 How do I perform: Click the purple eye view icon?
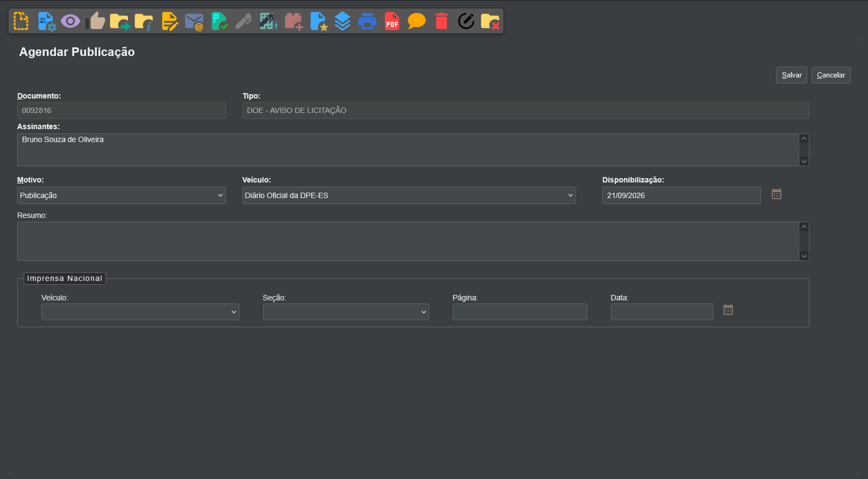[x=70, y=21]
